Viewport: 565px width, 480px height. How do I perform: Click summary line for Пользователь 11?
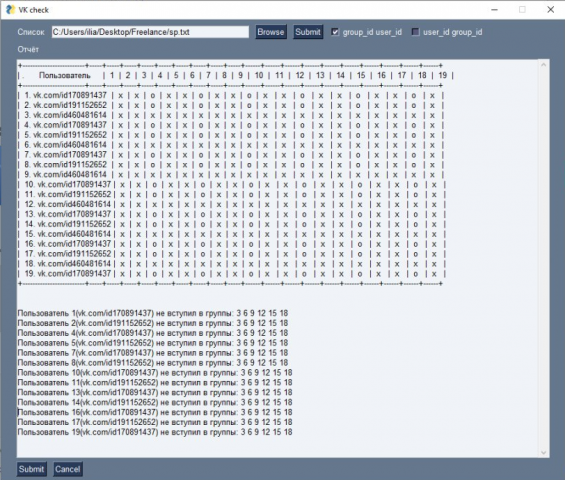coord(155,382)
